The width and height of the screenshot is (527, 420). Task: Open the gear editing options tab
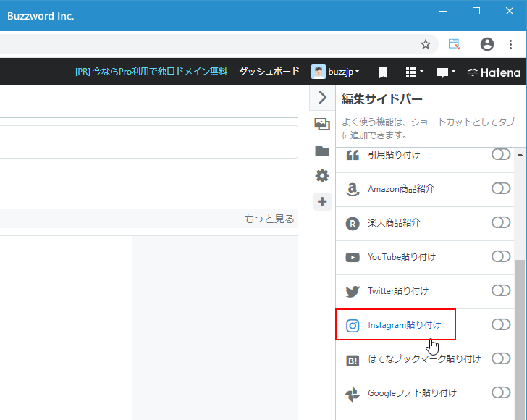click(x=322, y=176)
